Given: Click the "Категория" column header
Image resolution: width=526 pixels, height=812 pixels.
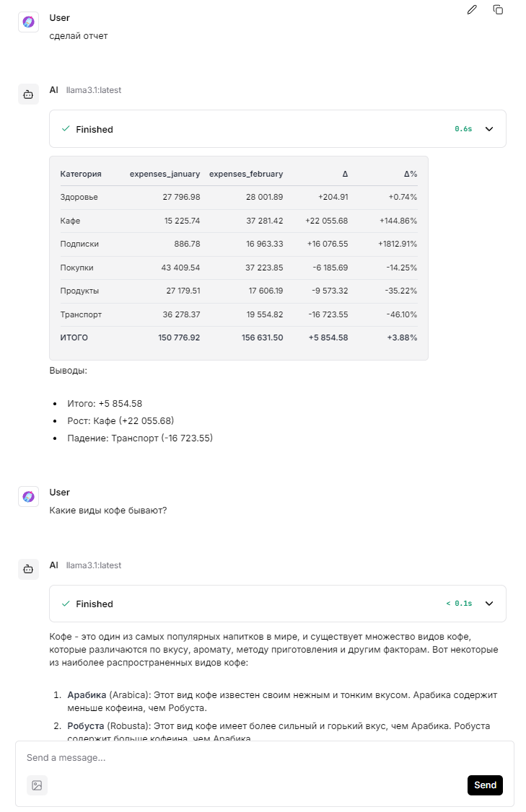Looking at the screenshot, I should (81, 174).
